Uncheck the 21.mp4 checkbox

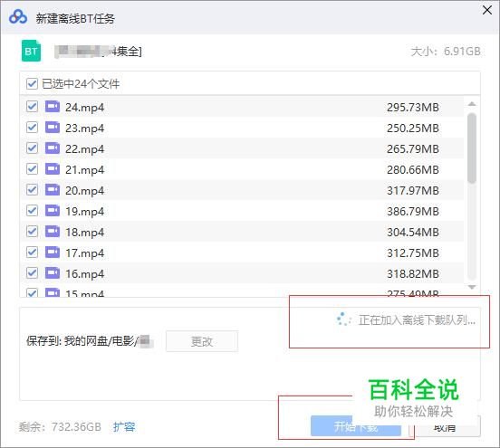(32, 169)
